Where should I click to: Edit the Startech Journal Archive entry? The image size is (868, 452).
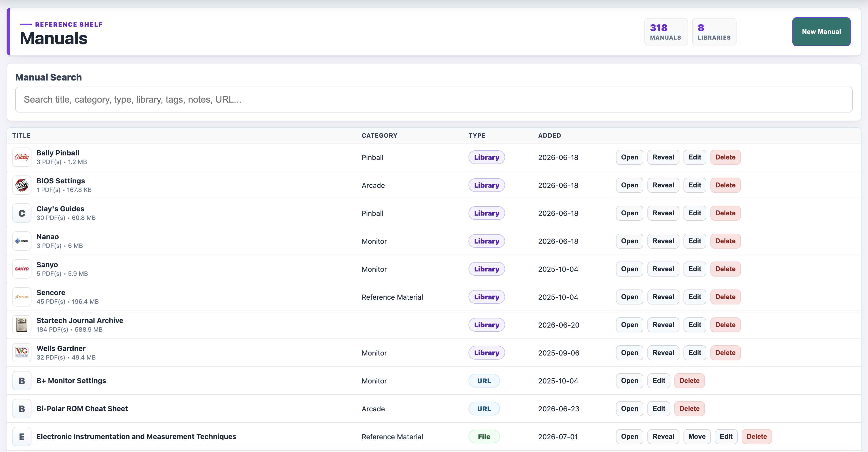click(694, 325)
